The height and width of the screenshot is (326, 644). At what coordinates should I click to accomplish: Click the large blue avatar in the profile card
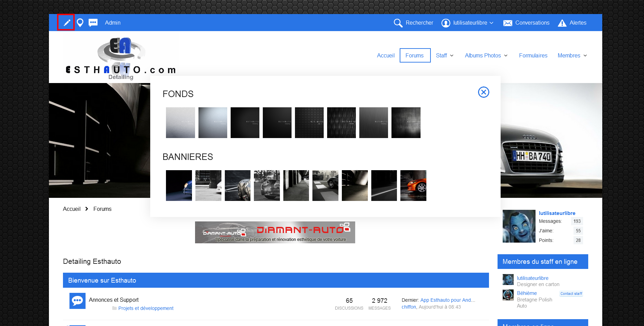tap(519, 226)
